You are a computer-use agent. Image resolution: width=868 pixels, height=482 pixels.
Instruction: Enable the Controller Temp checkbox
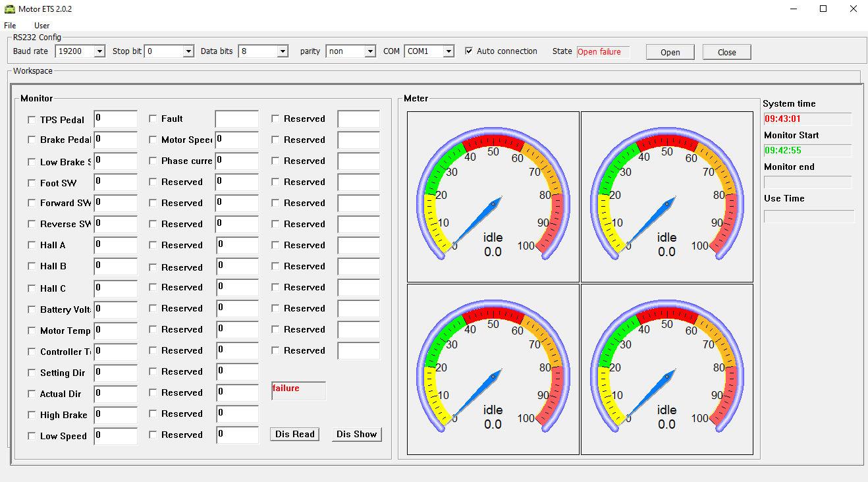[x=32, y=352]
